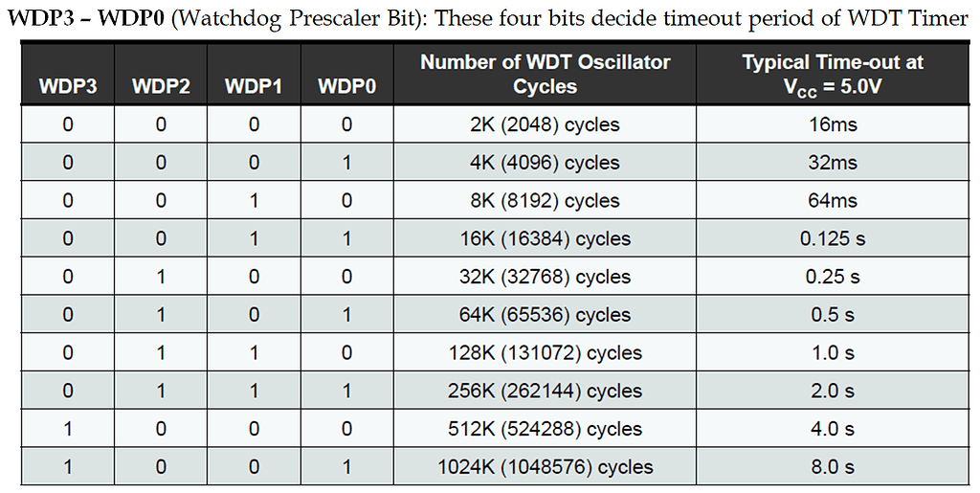
Task: Click the WDP1 column header
Action: [254, 87]
